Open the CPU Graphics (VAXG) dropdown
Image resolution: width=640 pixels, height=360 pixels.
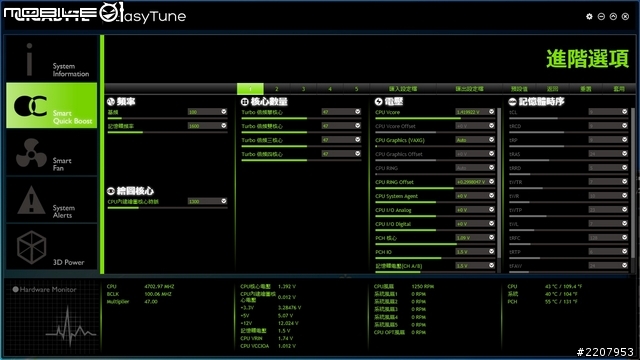pos(491,139)
